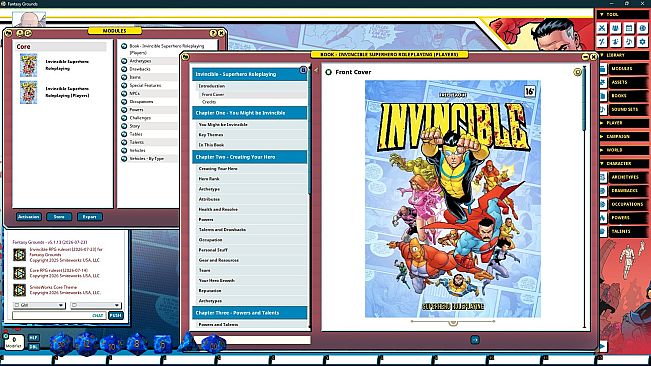Open the GM speaker dropdown in chat
The height and width of the screenshot is (366, 651).
coord(39,305)
